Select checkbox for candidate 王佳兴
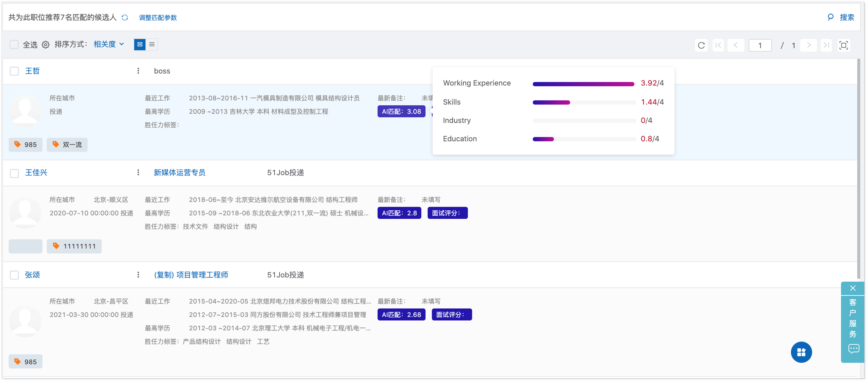The width and height of the screenshot is (868, 382). click(14, 173)
